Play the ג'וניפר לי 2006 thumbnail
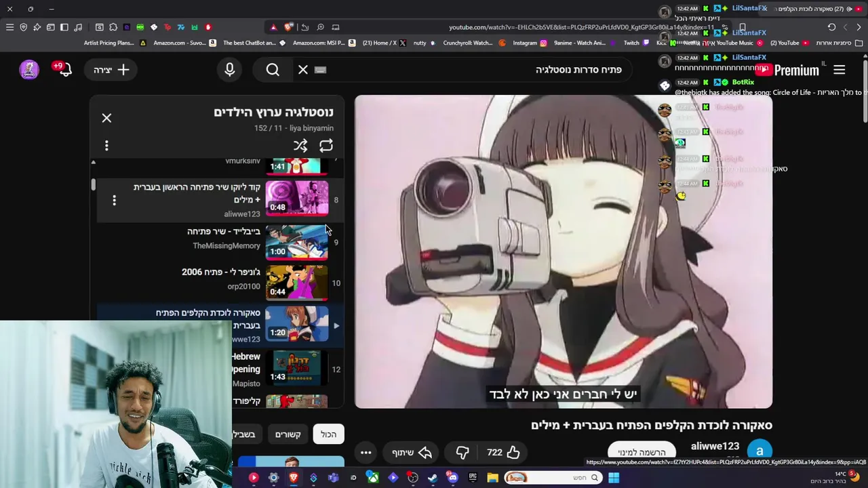Image resolution: width=868 pixels, height=488 pixels. (x=296, y=283)
